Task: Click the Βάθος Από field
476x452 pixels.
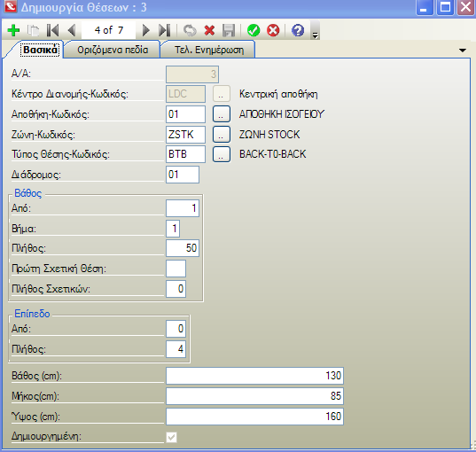Action: coord(183,208)
